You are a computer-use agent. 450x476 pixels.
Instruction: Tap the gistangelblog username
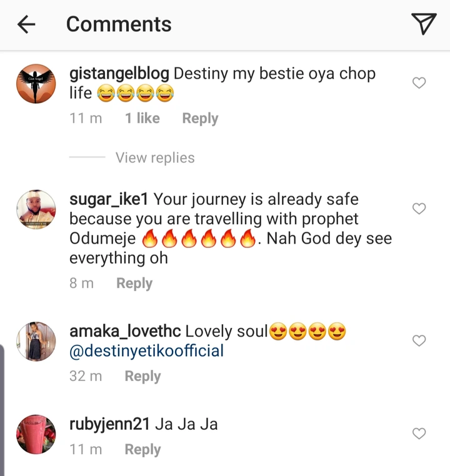click(119, 74)
